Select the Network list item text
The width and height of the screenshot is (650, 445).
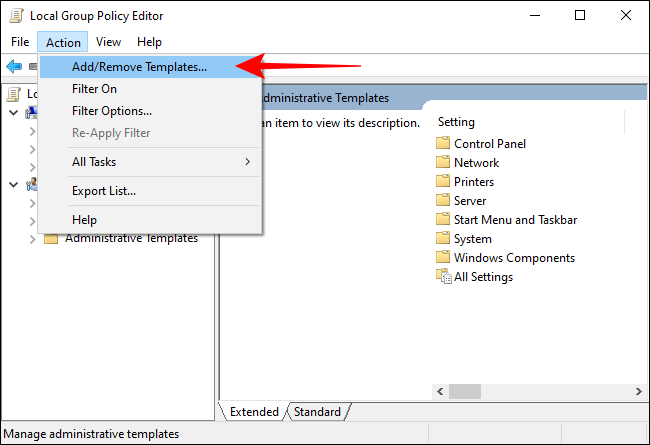click(476, 163)
